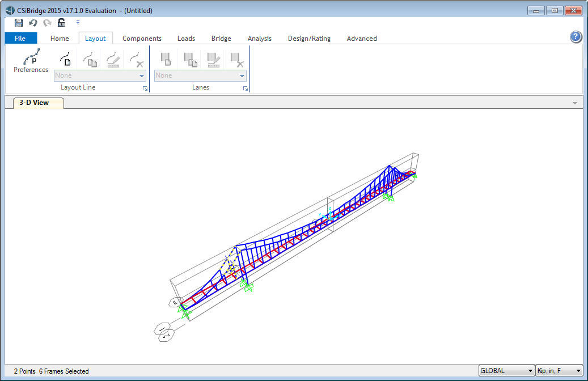588x381 pixels.
Task: Go to the Loads ribbon tab
Action: [x=186, y=38]
